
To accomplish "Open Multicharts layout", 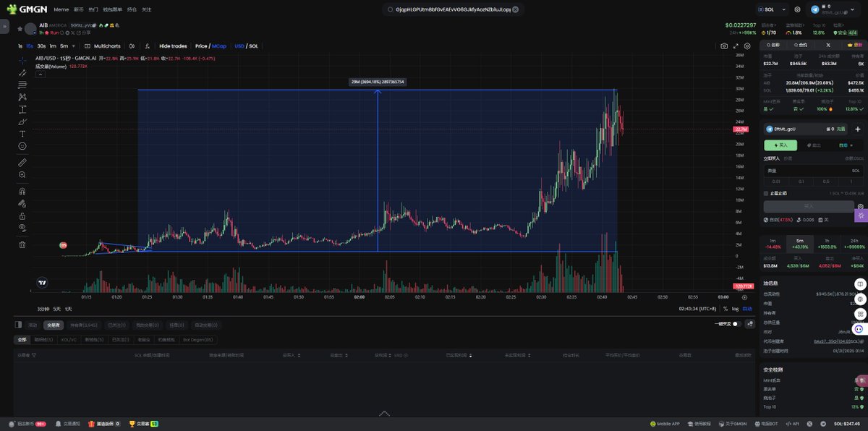I will [103, 46].
